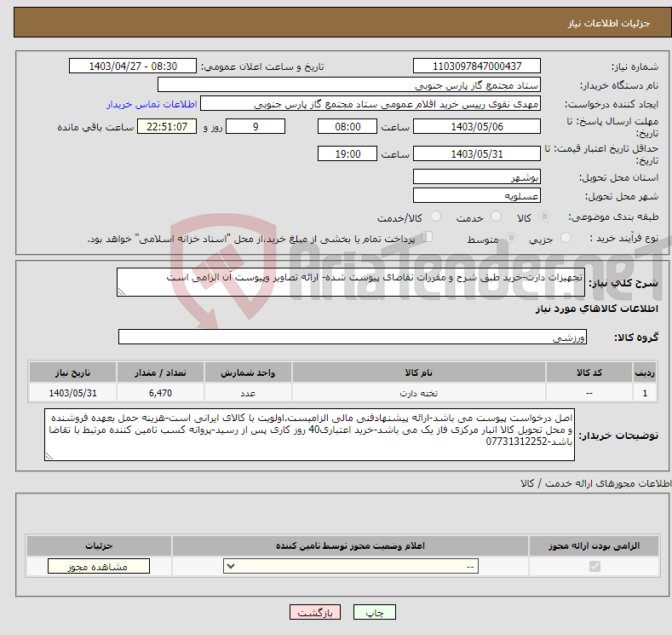
Task: Click the جزئیات column header
Action: (x=99, y=546)
